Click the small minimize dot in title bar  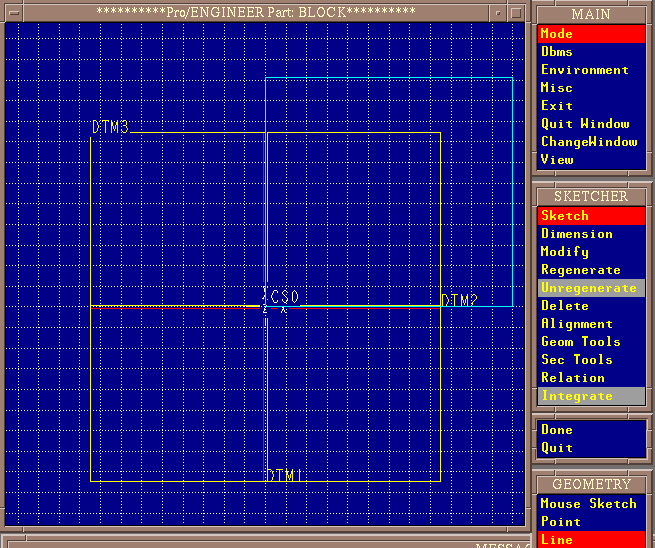pyautogui.click(x=498, y=13)
